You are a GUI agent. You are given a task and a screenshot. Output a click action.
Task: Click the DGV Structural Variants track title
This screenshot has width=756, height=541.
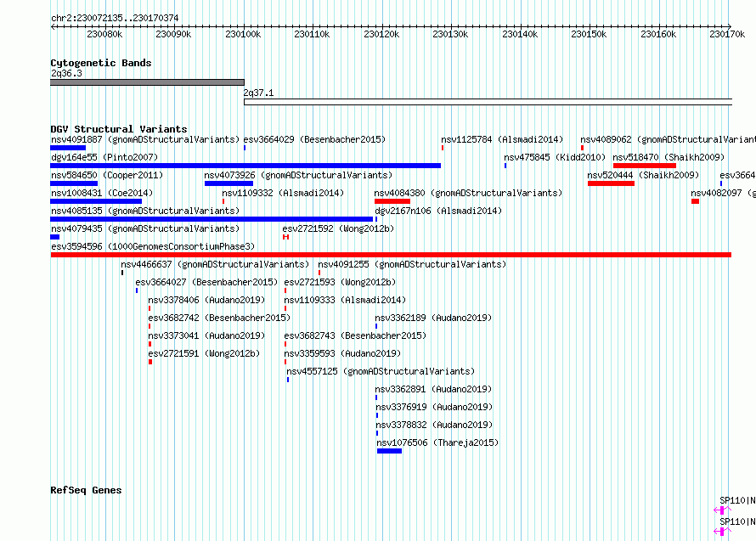click(x=119, y=129)
